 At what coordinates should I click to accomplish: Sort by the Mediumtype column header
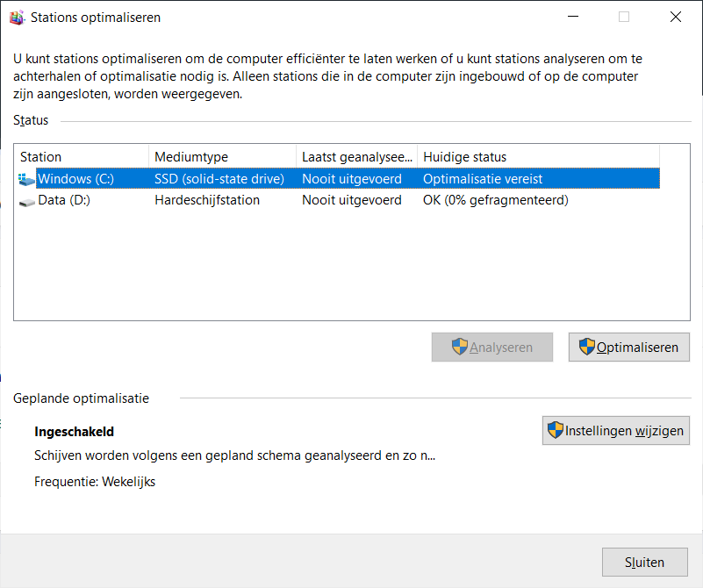[x=222, y=157]
